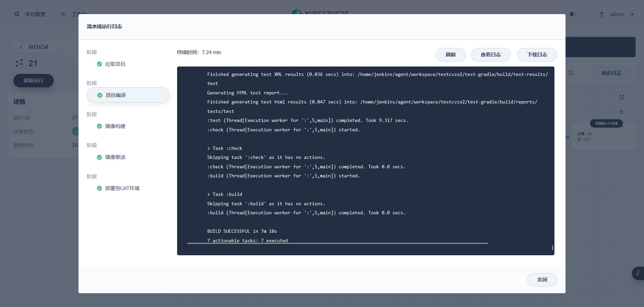Click the plus zoom-in icon at right
The image size is (644, 307).
coord(622,112)
